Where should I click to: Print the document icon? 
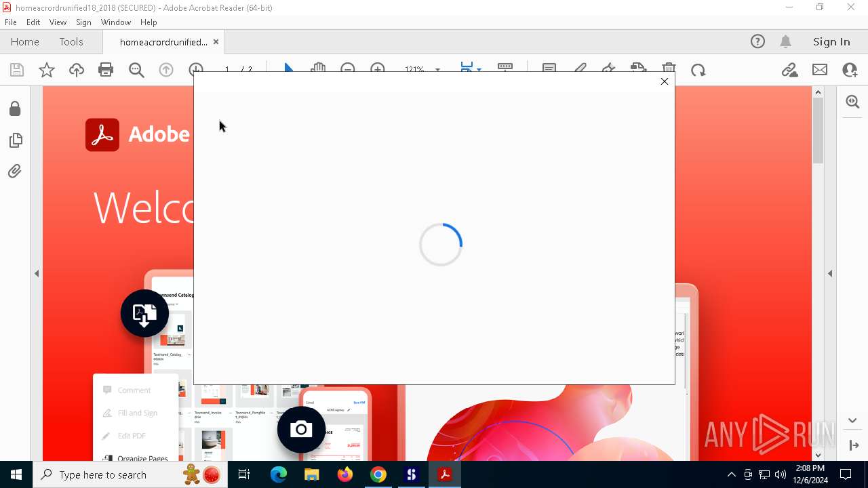point(106,70)
